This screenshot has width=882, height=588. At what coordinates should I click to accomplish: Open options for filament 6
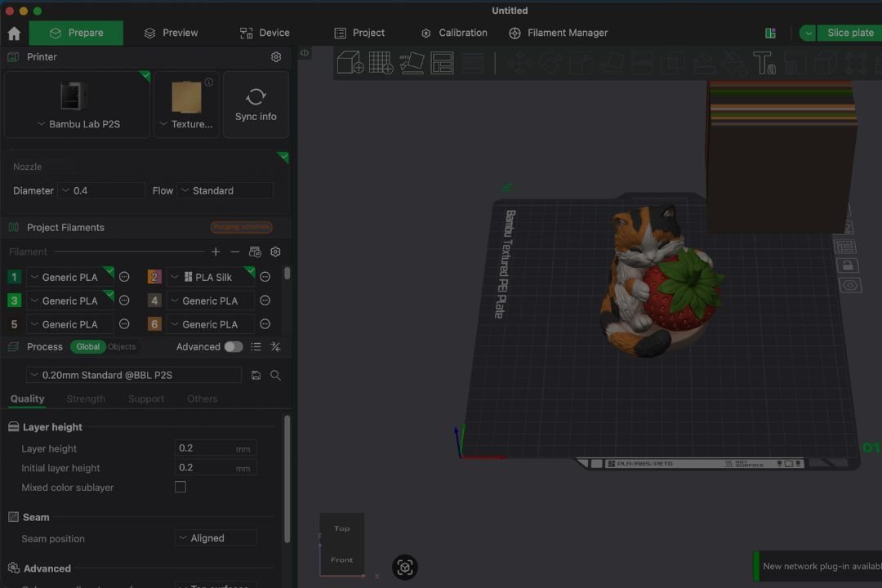[265, 324]
